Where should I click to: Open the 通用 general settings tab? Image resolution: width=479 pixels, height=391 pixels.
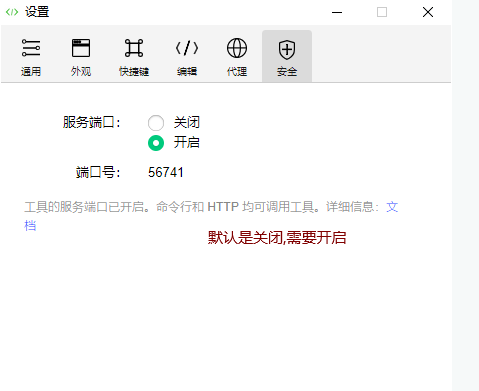31,57
